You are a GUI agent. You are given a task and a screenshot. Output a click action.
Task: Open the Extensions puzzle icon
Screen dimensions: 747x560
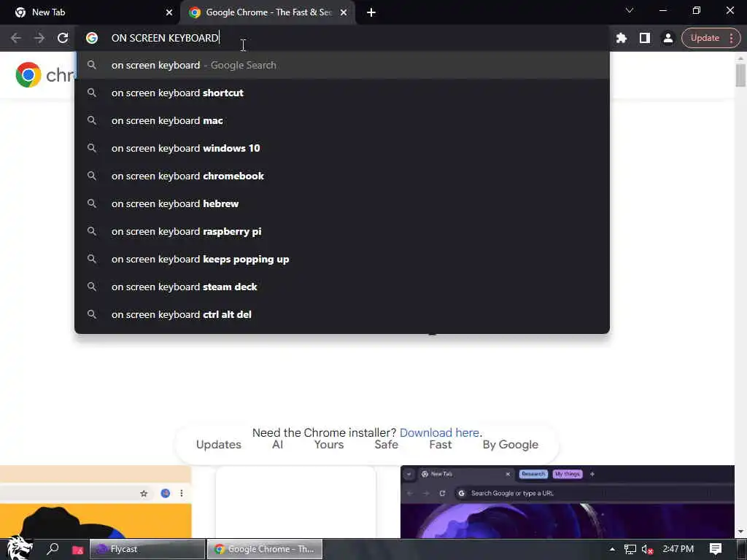622,38
